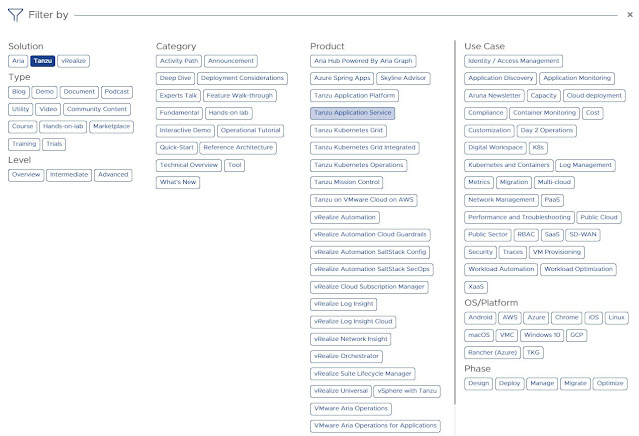
Task: Select the Community Content type
Action: coord(97,109)
